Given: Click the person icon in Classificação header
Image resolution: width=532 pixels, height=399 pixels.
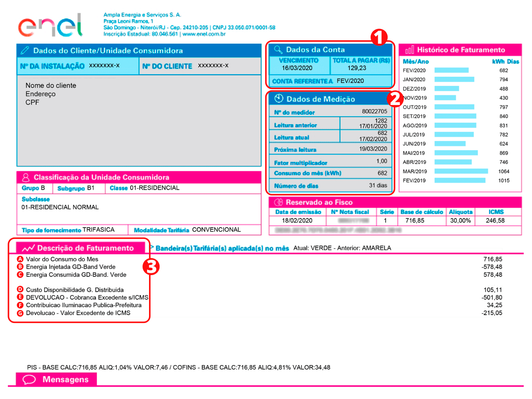Looking at the screenshot, I should pyautogui.click(x=26, y=177).
